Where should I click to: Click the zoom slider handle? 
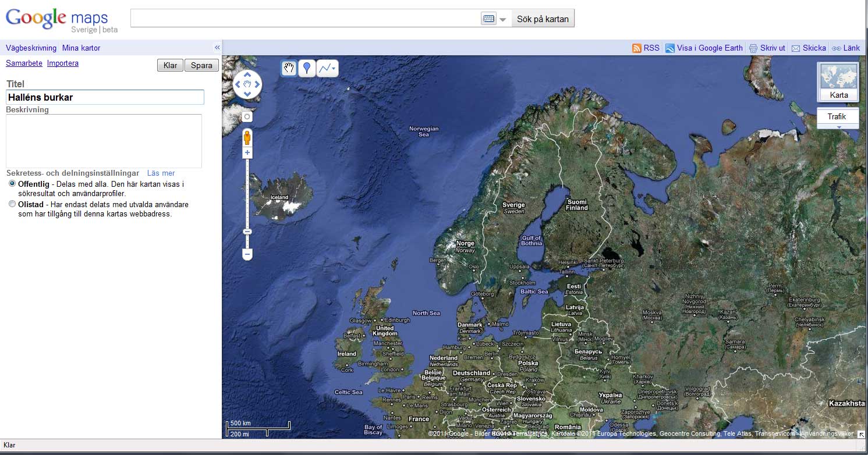pyautogui.click(x=247, y=232)
